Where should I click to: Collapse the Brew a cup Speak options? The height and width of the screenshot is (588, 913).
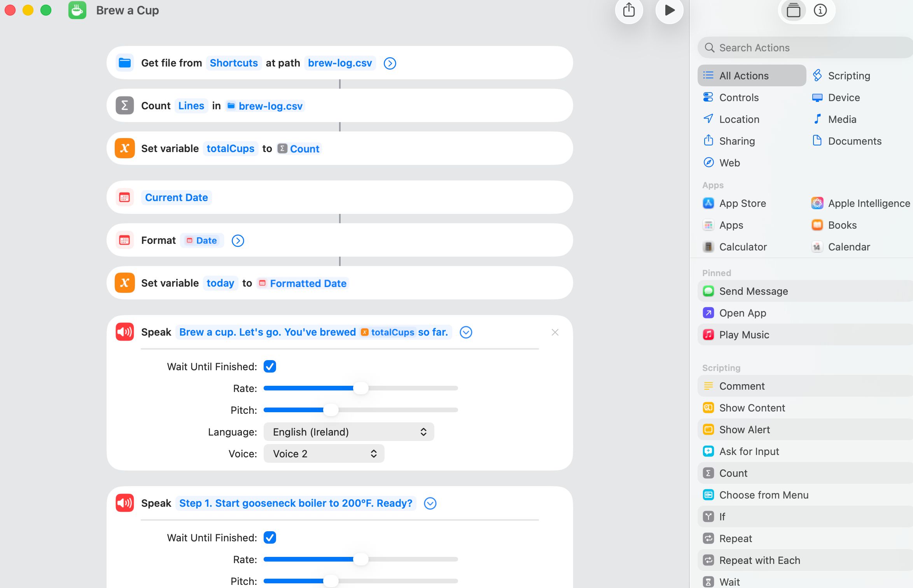click(466, 332)
